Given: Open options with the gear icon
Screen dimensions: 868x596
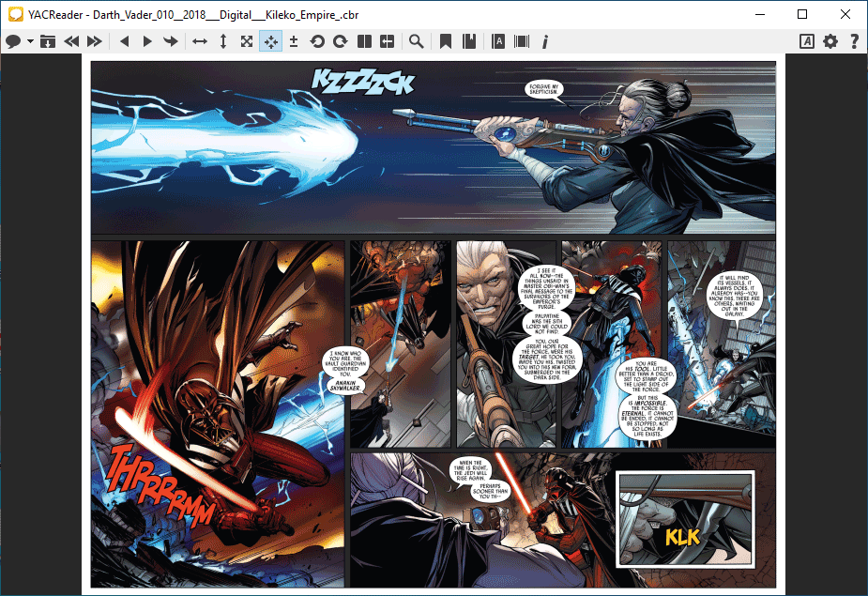Looking at the screenshot, I should pyautogui.click(x=830, y=41).
